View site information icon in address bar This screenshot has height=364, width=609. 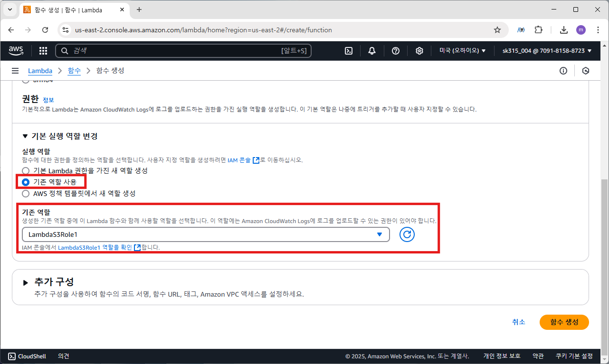click(66, 30)
